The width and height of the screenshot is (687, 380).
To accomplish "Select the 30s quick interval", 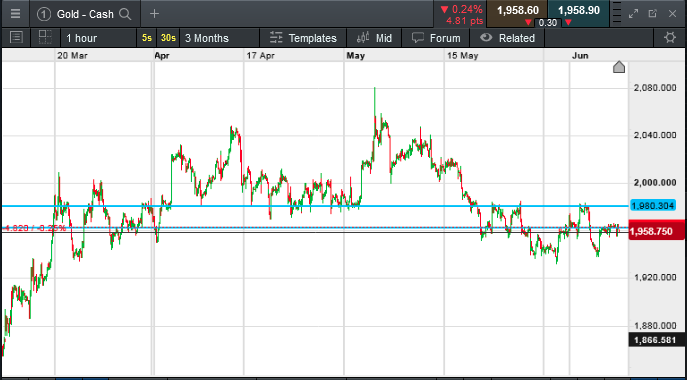I will pyautogui.click(x=168, y=38).
